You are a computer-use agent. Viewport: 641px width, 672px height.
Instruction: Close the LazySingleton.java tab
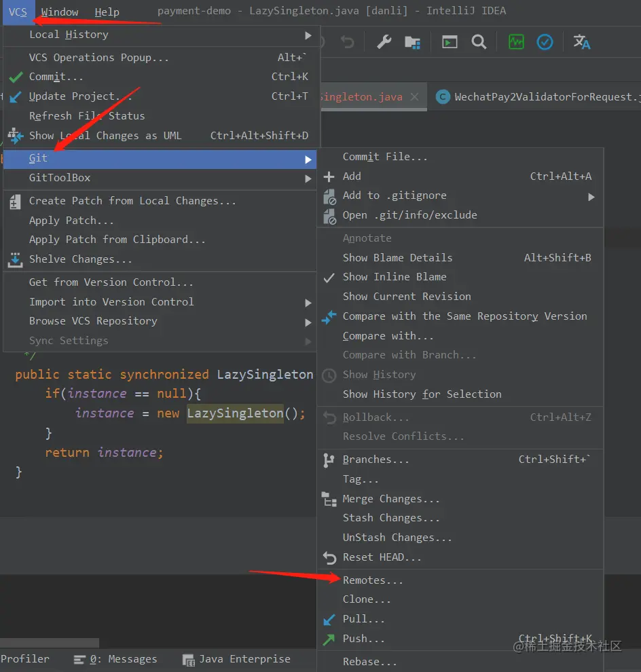pyautogui.click(x=415, y=97)
